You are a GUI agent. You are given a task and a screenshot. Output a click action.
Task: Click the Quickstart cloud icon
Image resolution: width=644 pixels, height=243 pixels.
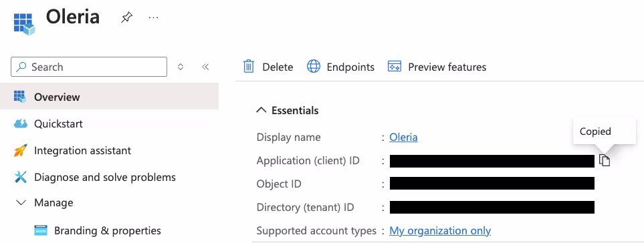21,124
